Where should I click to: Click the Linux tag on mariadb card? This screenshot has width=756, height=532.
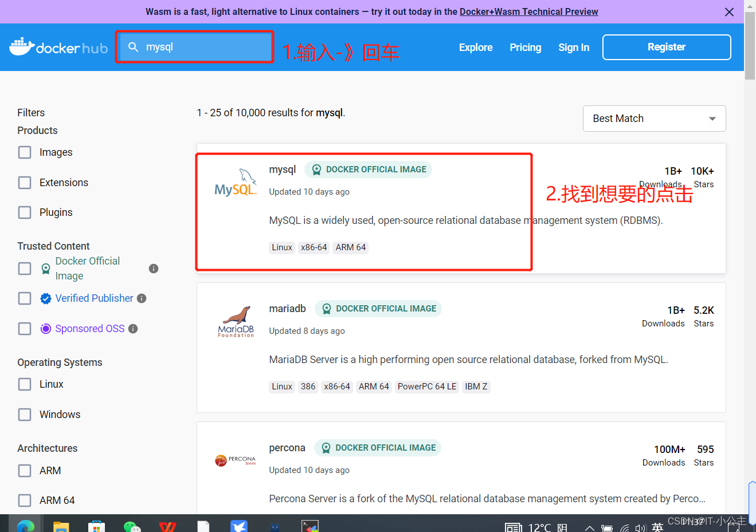point(282,387)
